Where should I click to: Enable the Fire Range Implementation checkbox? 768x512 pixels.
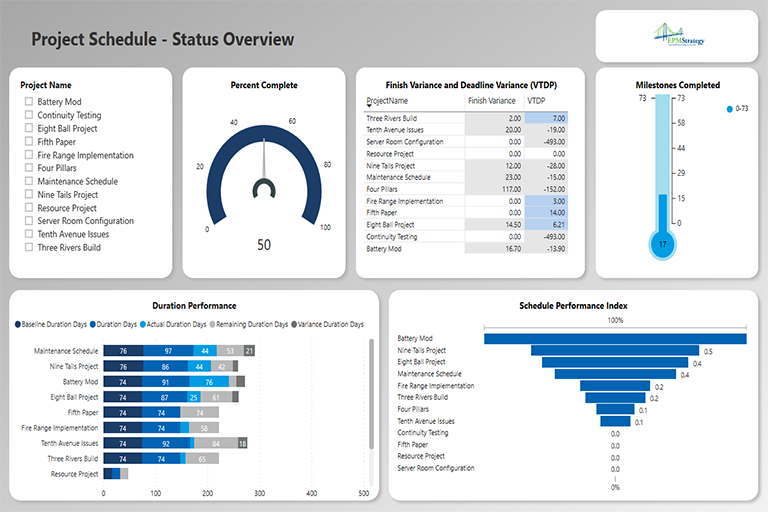[x=29, y=154]
